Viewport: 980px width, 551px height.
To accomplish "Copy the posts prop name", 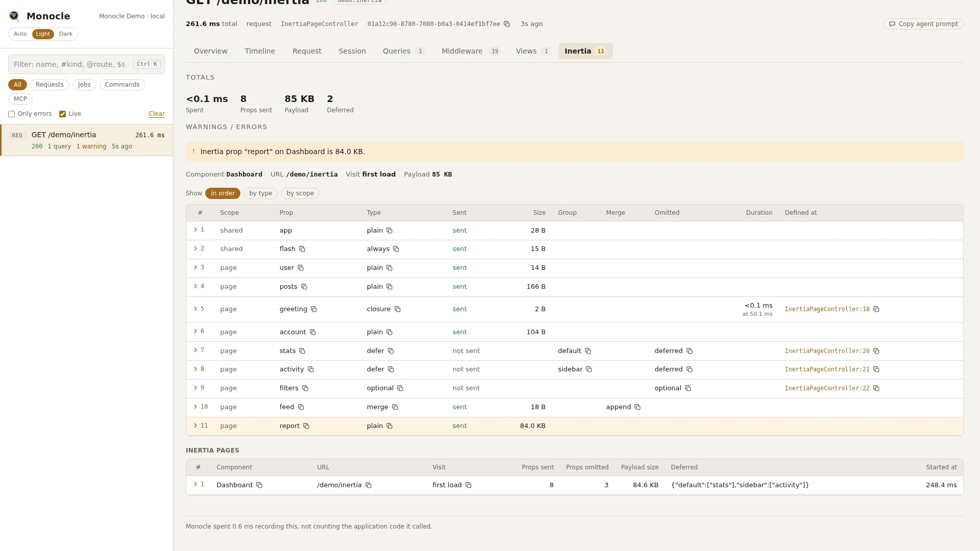I will pos(304,287).
